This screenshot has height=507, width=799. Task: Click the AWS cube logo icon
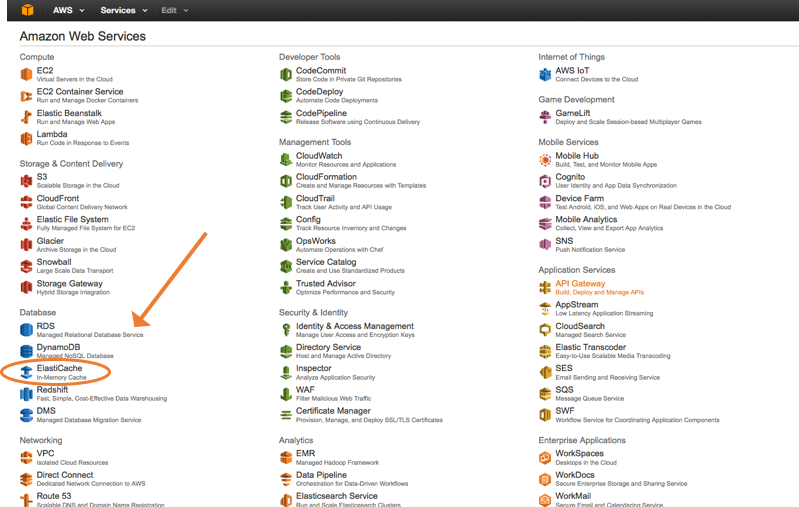(28, 10)
